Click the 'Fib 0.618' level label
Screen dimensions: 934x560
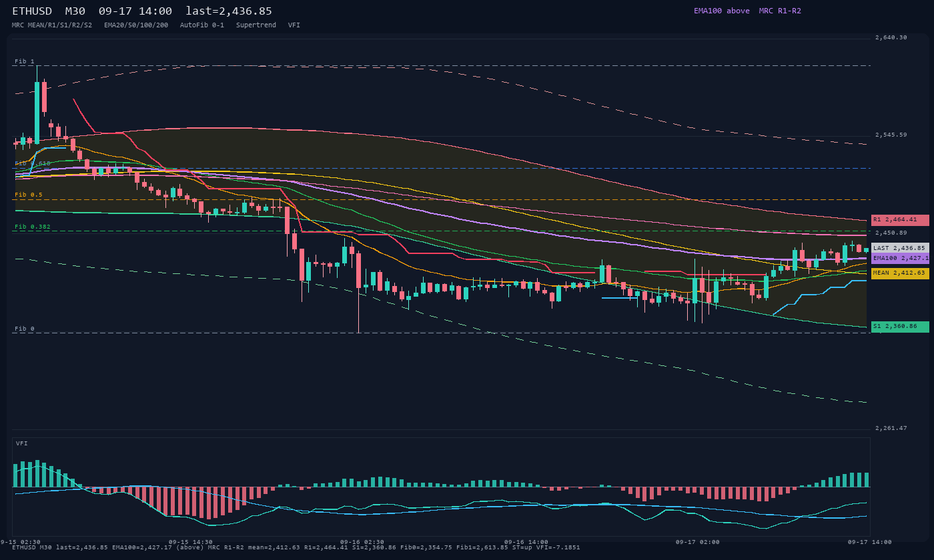[33, 163]
